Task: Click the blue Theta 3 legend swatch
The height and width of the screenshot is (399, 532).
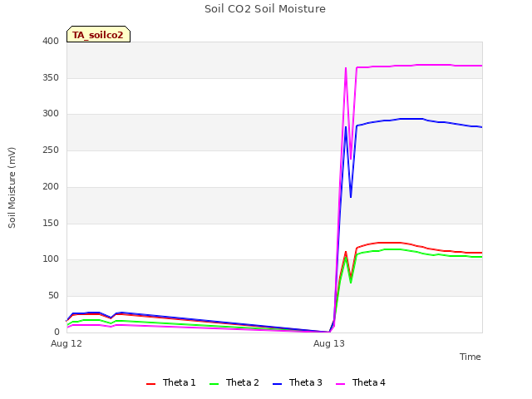Action: click(x=277, y=384)
